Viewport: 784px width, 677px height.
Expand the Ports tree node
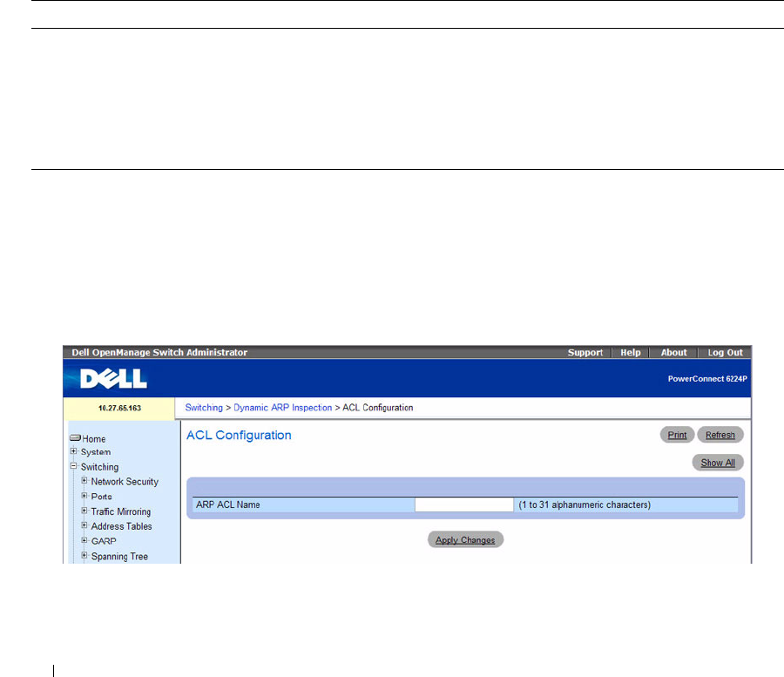84,496
